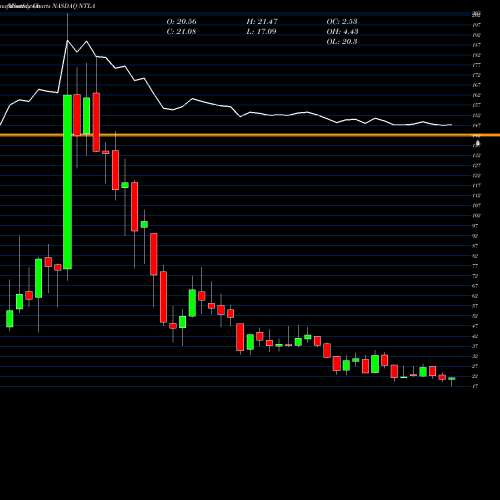Click the NASDAQ NTLA chart title
Image resolution: width=500 pixels, height=500 pixels.
tap(48, 6)
